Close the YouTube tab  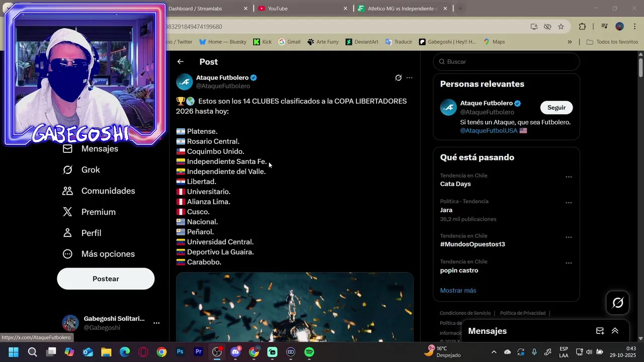coord(345,9)
